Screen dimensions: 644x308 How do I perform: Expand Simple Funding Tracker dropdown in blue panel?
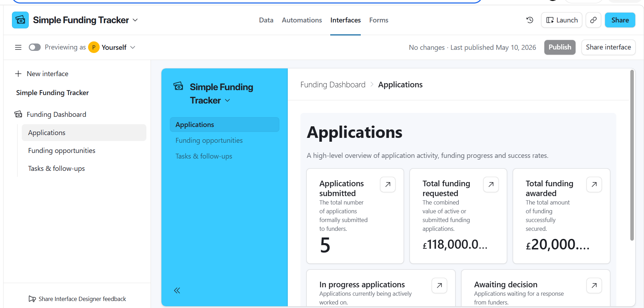click(227, 100)
